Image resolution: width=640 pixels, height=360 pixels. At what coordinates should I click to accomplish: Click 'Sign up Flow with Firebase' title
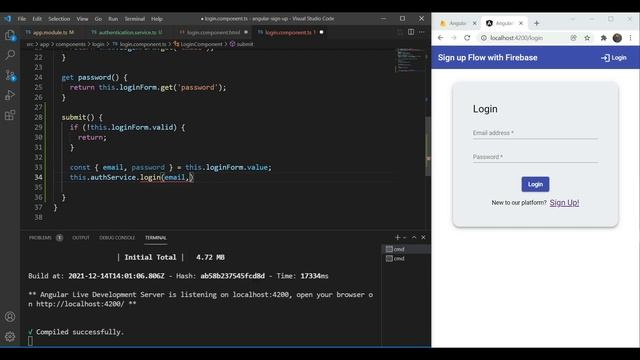coord(487,58)
